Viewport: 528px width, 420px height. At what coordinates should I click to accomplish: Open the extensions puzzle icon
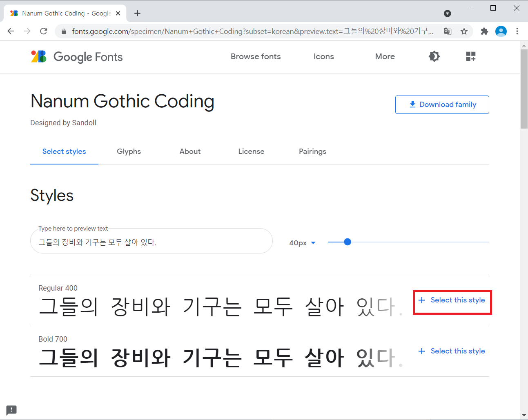click(484, 31)
